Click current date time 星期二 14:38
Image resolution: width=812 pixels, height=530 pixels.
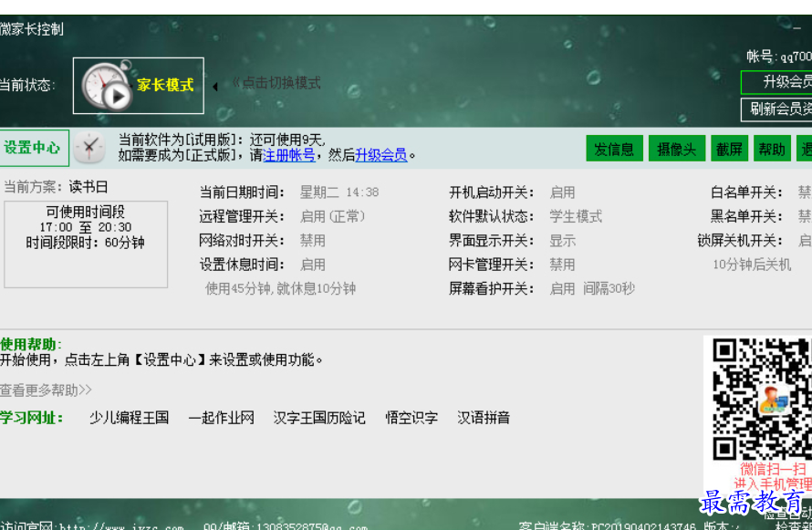coord(339,192)
